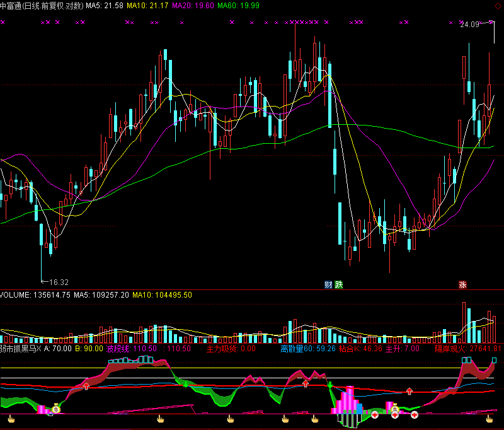Click the volume MA5: 109257.20 label
504x430 pixels.
click(101, 295)
